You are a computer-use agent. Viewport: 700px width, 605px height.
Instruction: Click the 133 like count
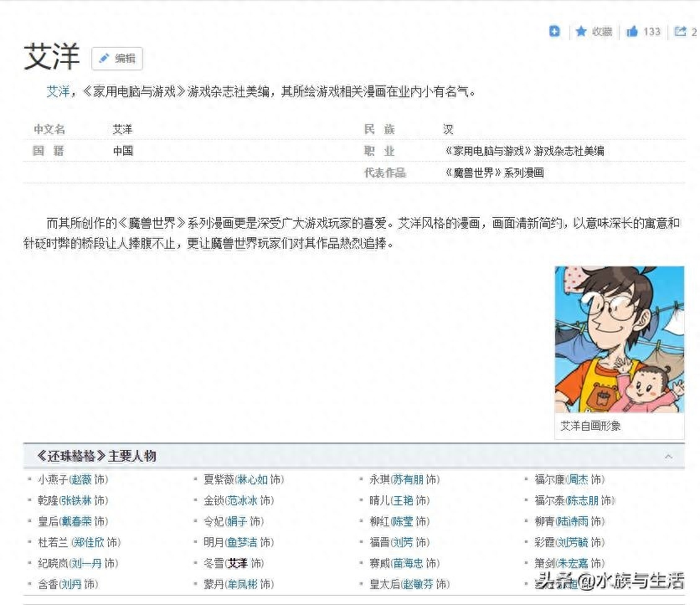coord(651,32)
